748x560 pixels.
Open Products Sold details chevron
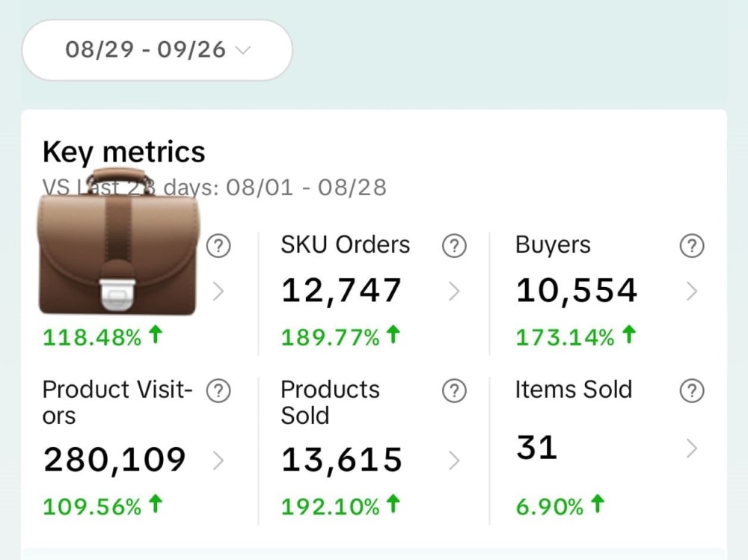click(x=454, y=461)
